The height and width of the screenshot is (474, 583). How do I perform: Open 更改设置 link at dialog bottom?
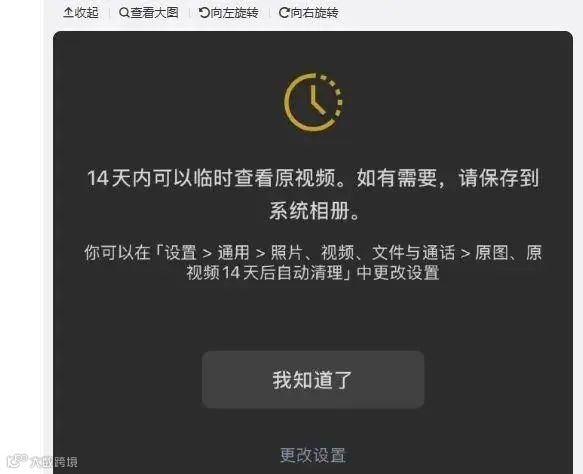pyautogui.click(x=313, y=455)
